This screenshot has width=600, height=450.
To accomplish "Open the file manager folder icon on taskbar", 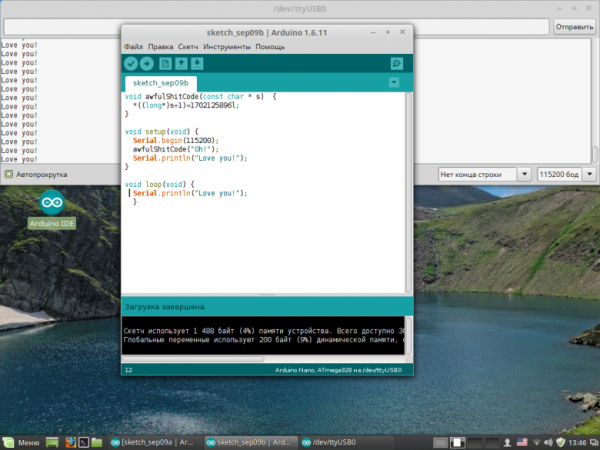I will click(96, 443).
